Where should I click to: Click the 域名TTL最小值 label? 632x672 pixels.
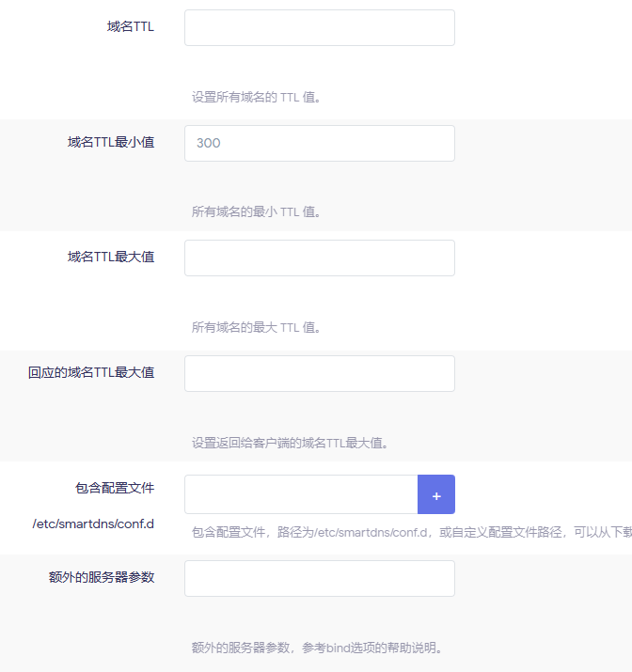pyautogui.click(x=111, y=142)
